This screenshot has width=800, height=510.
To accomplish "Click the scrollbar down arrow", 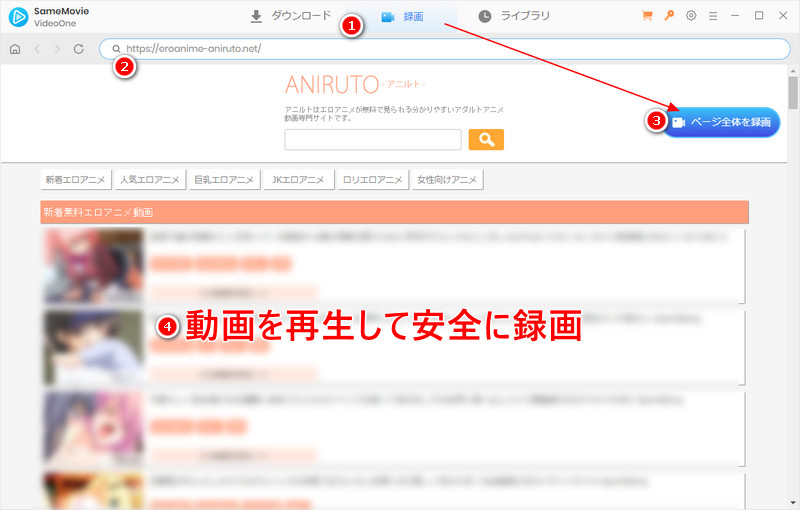I will [793, 503].
